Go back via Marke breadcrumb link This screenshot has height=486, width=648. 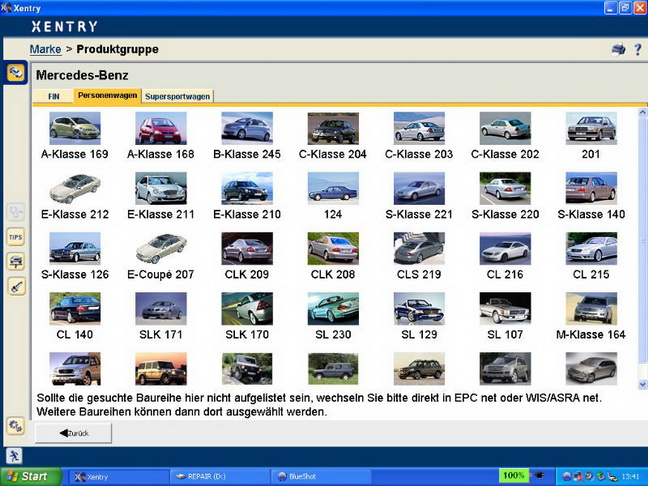(45, 49)
